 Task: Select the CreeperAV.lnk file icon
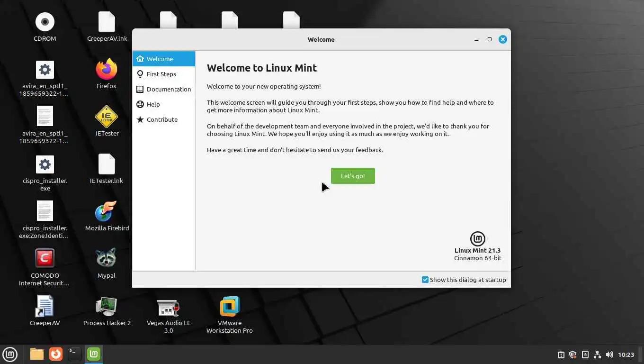pyautogui.click(x=107, y=22)
